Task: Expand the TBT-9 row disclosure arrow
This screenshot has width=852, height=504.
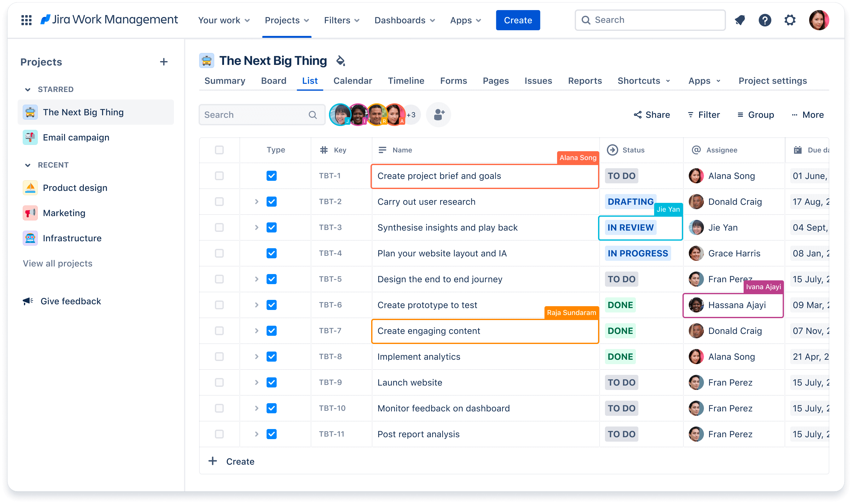Action: coord(254,382)
